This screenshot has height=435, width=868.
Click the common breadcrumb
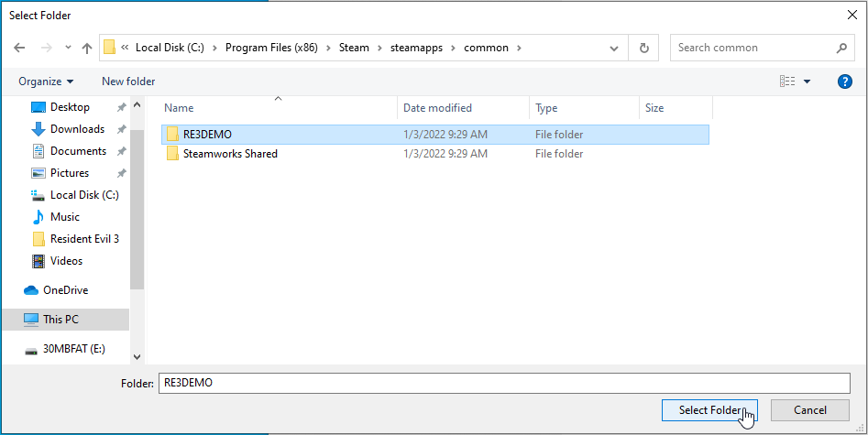(x=486, y=48)
